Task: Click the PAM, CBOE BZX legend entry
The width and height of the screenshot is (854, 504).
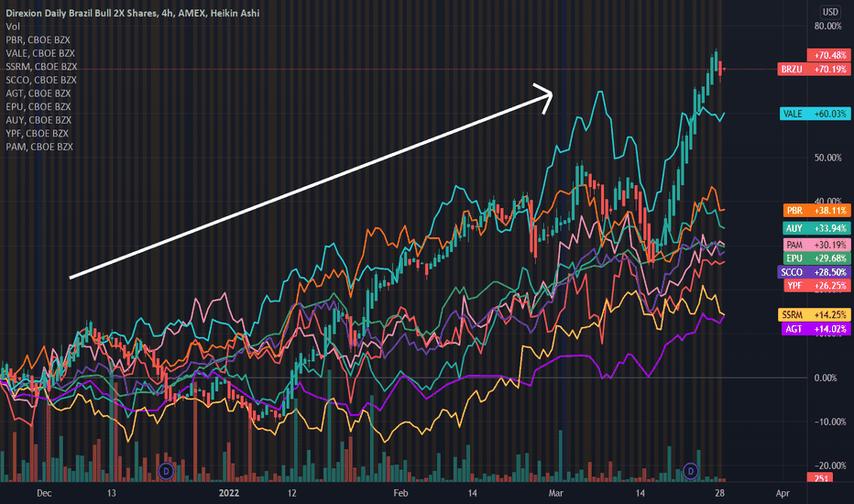Action: tap(39, 147)
